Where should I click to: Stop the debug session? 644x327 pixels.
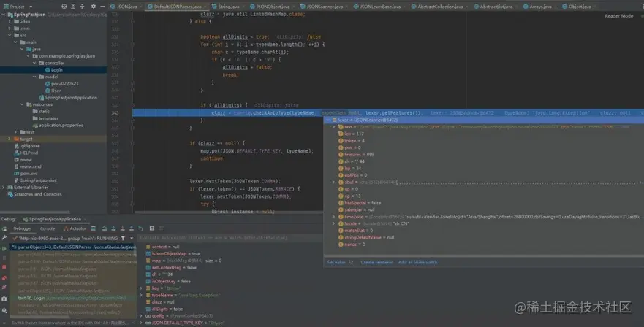pos(4,267)
